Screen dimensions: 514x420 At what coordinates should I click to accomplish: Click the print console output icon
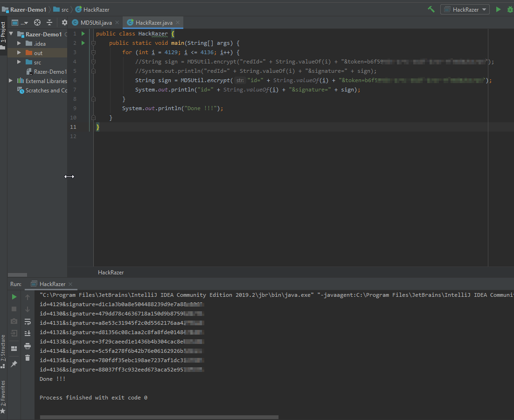pyautogui.click(x=28, y=346)
